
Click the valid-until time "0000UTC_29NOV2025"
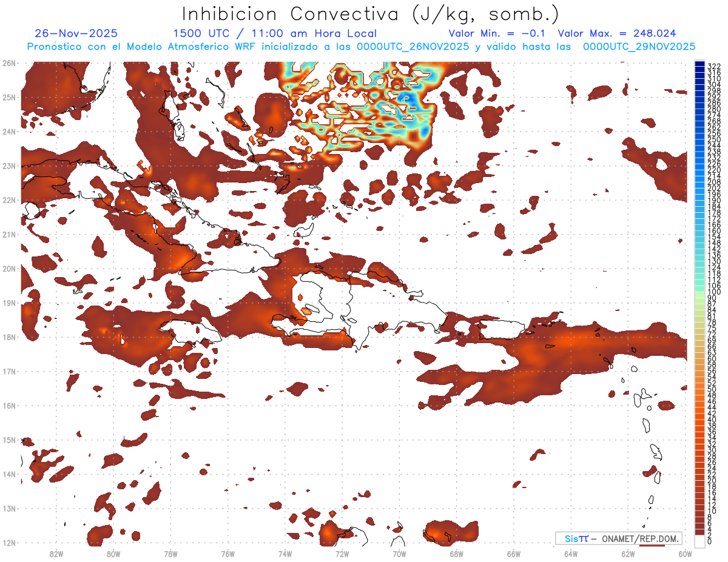[x=639, y=47]
